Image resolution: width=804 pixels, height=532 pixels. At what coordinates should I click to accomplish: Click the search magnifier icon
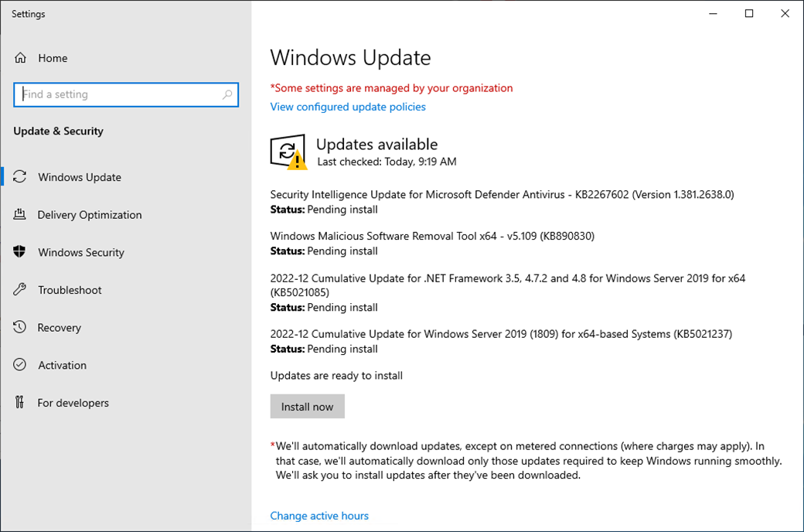click(227, 94)
